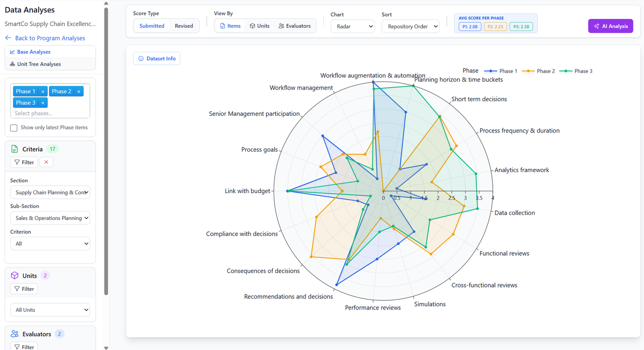Click the P3: 2.38 average score badge

[521, 27]
